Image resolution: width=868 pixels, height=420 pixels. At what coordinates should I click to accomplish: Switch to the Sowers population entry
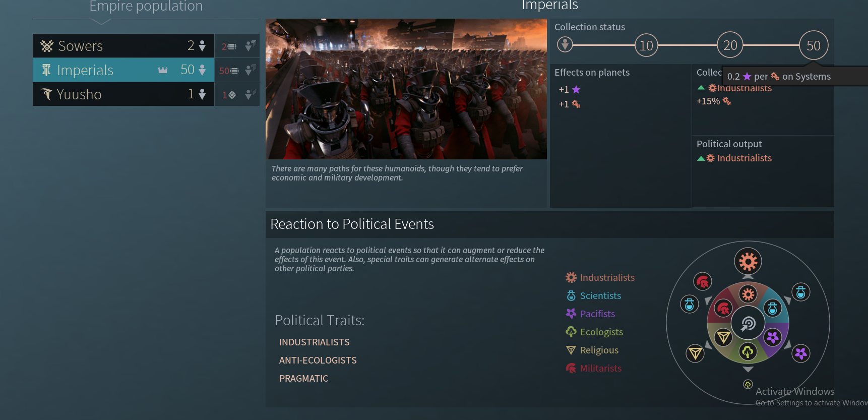click(x=101, y=45)
